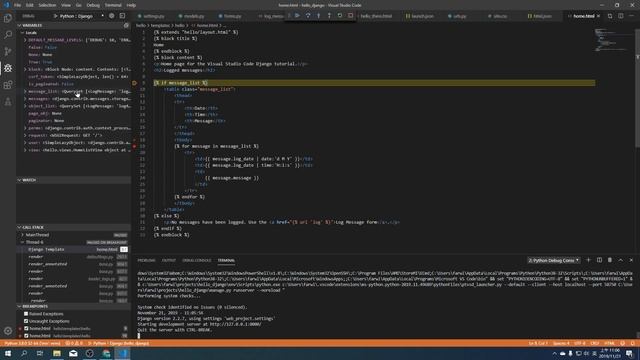Open the Selection menu
Image resolution: width=640 pixels, height=360 pixels.
tap(47, 5)
